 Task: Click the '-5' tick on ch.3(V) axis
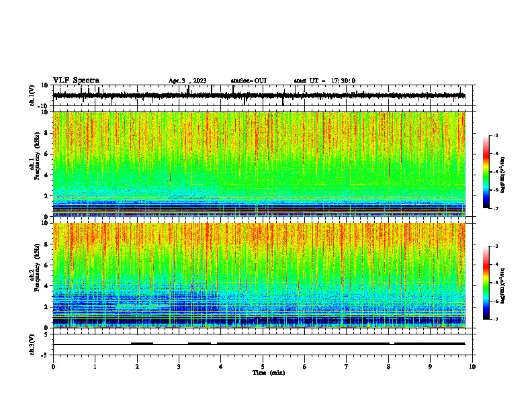coord(46,355)
